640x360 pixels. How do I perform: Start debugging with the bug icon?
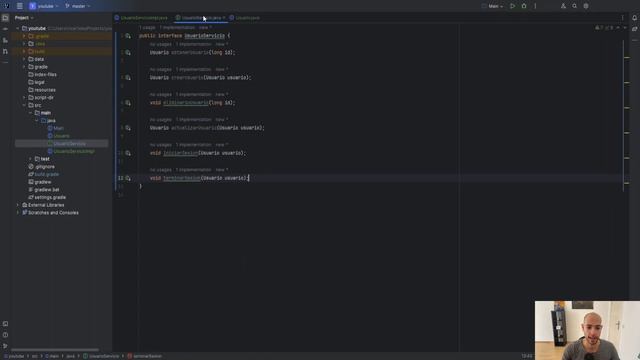(524, 6)
